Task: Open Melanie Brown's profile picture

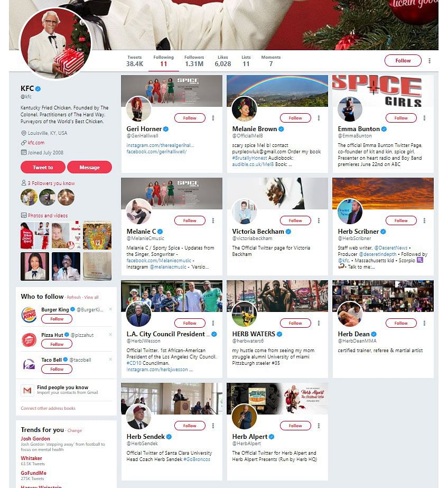Action: pyautogui.click(x=245, y=109)
